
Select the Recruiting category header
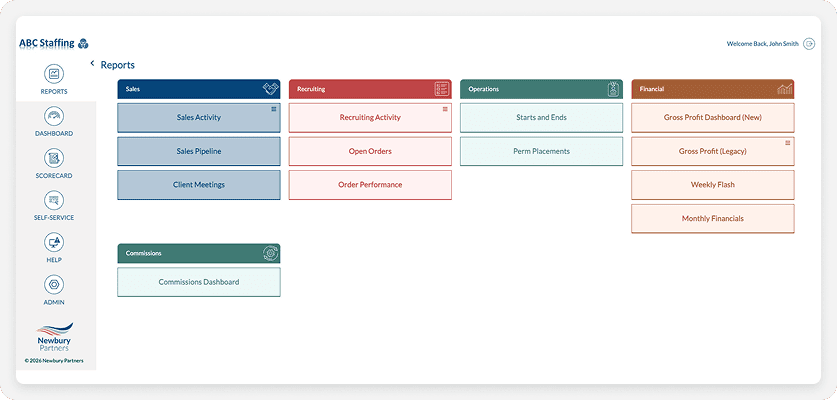pos(370,89)
